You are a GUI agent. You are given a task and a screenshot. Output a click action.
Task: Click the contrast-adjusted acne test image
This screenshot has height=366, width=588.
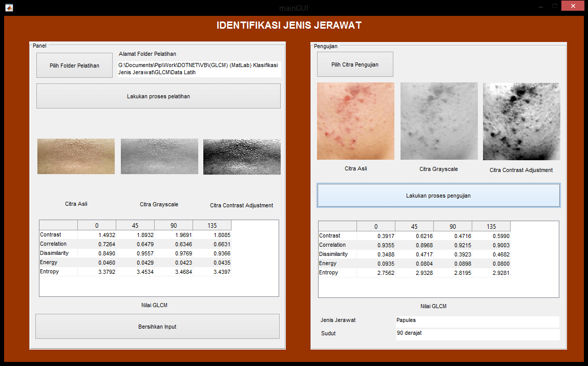pos(521,122)
